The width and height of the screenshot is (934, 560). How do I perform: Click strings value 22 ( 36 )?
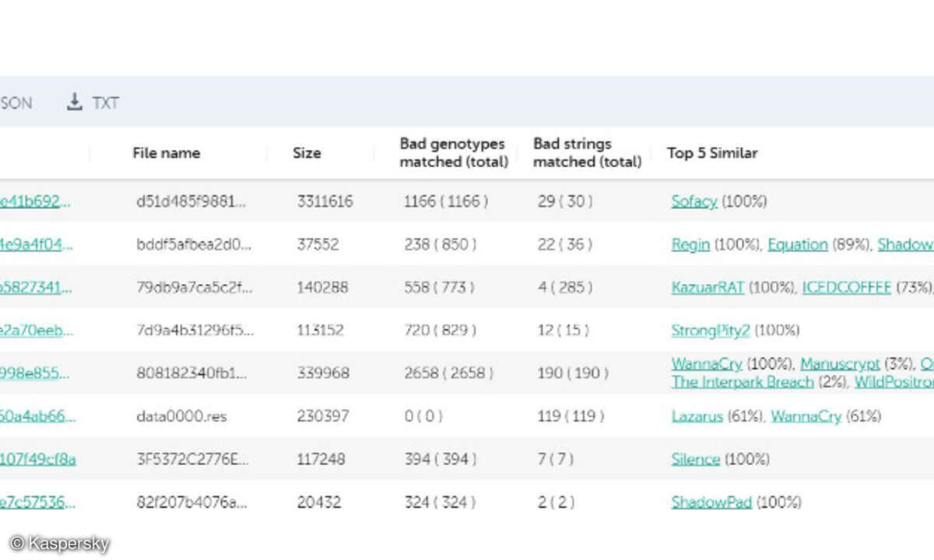(x=565, y=244)
